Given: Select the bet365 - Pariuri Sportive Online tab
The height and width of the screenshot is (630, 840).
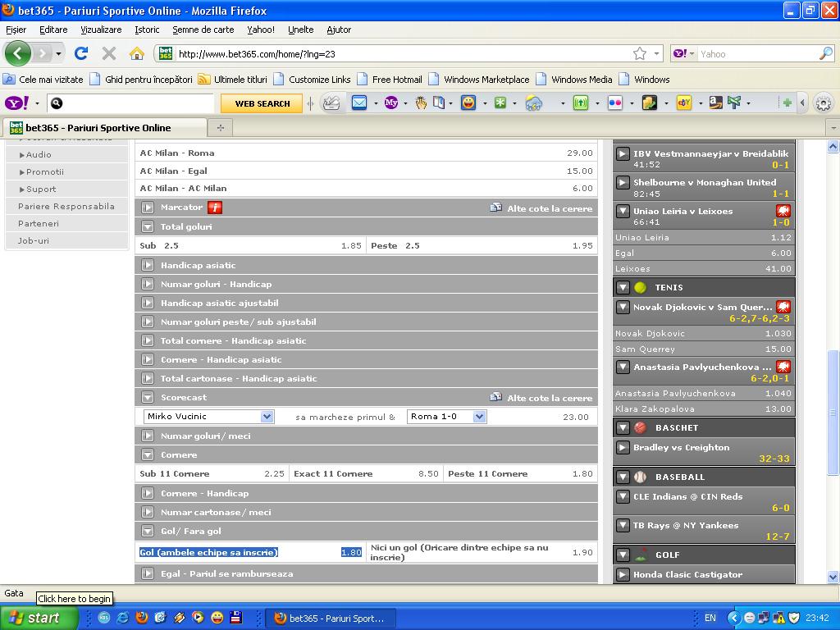Looking at the screenshot, I should click(x=105, y=127).
